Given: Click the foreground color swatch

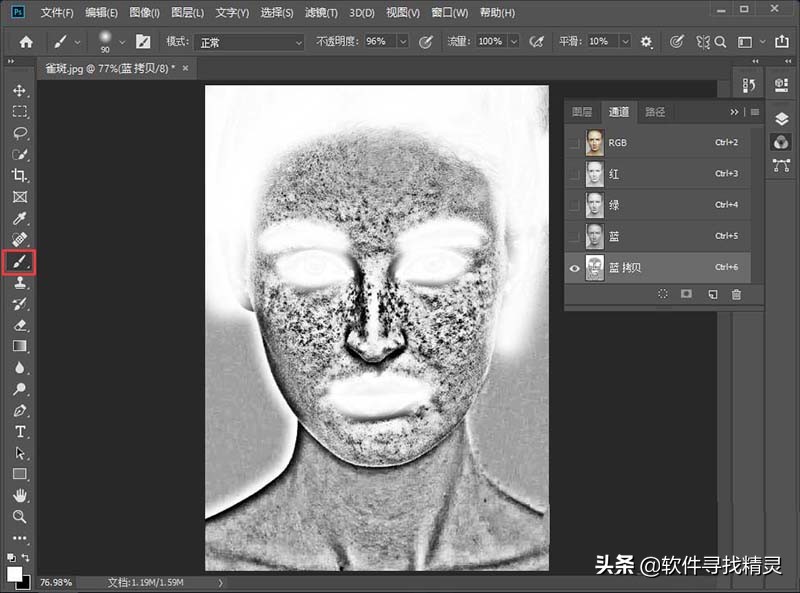Looking at the screenshot, I should point(15,572).
